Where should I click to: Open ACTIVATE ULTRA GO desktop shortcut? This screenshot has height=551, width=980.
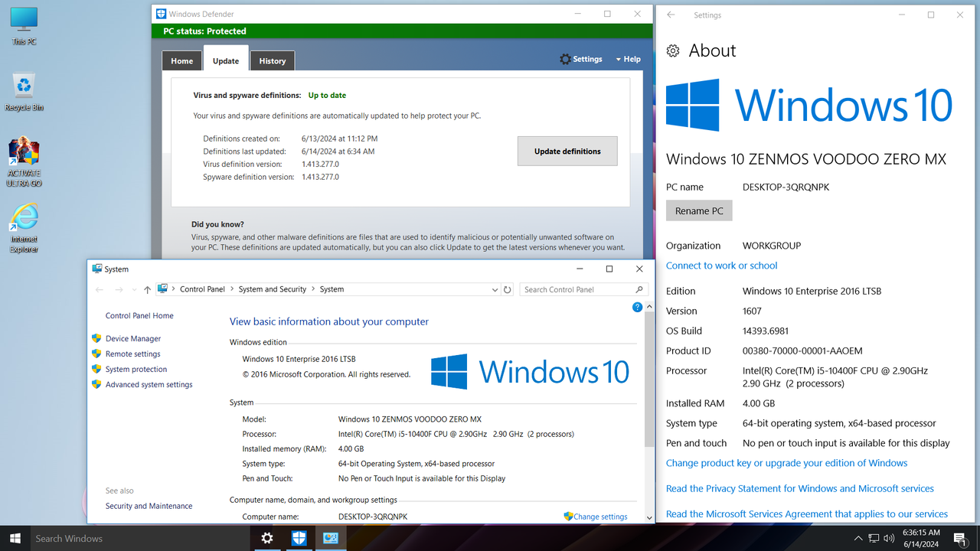24,163
